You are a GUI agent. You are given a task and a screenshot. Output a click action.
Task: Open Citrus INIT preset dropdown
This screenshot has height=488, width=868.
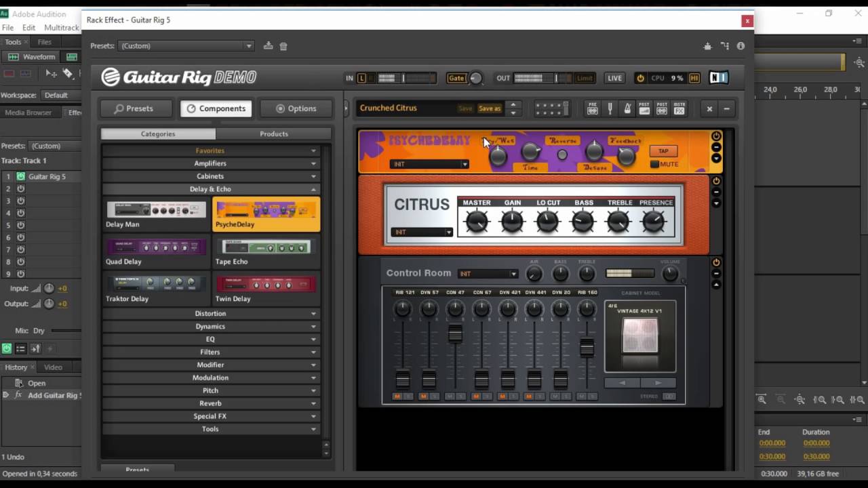click(422, 232)
